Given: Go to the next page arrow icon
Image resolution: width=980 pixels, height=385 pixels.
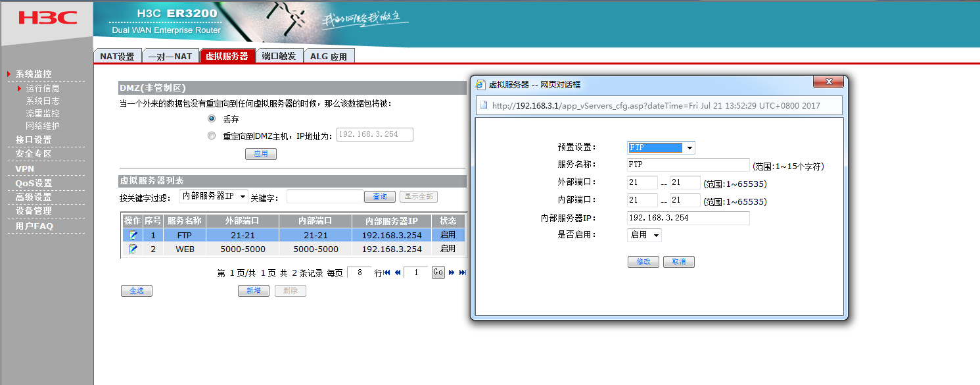Looking at the screenshot, I should pos(452,272).
